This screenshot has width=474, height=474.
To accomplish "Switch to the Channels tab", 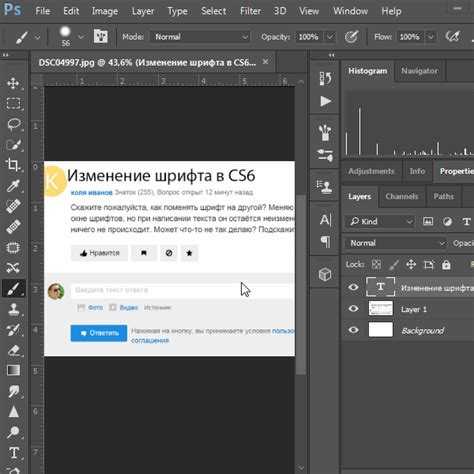I will pyautogui.click(x=402, y=196).
